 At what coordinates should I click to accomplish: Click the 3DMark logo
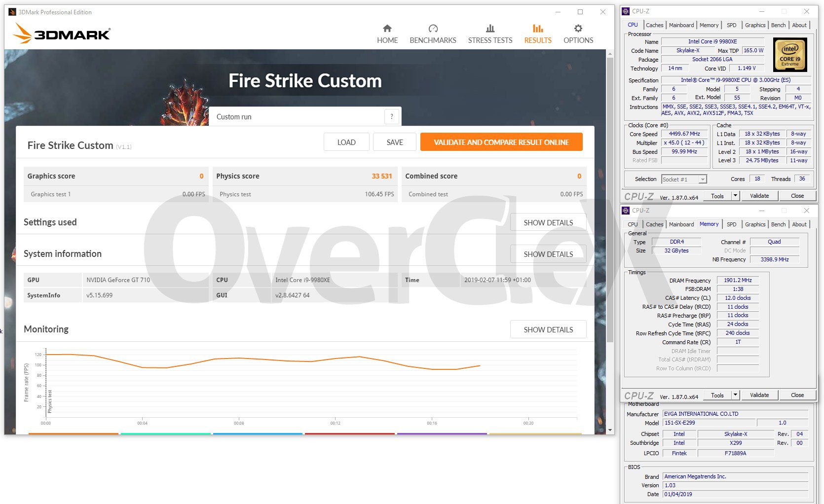(62, 34)
